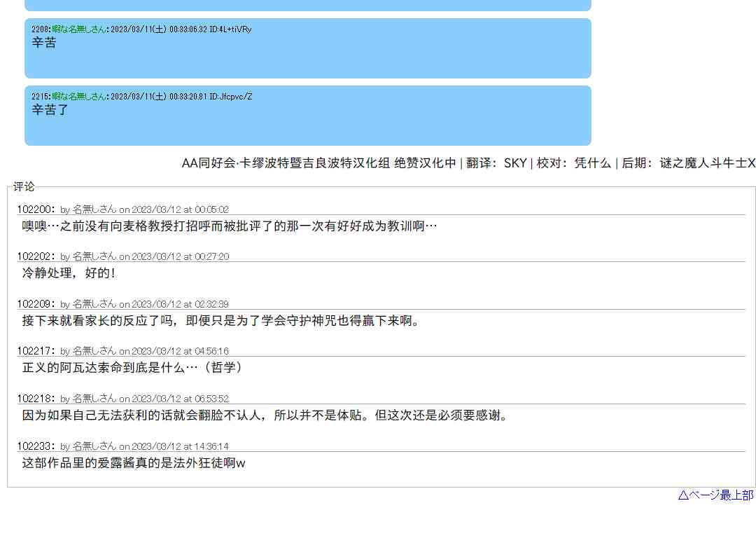Click the comment mentioning 爱露酱 法外狂徒
Screen dimensions: 756x536
point(133,463)
